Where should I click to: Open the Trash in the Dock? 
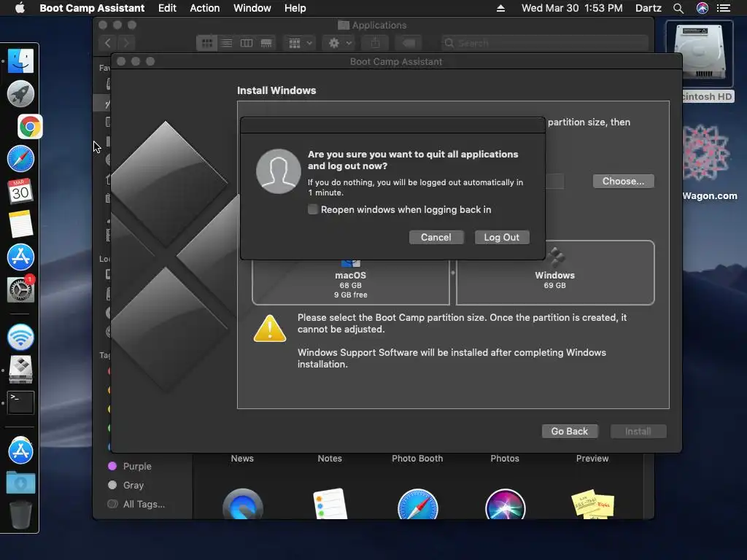tap(20, 515)
